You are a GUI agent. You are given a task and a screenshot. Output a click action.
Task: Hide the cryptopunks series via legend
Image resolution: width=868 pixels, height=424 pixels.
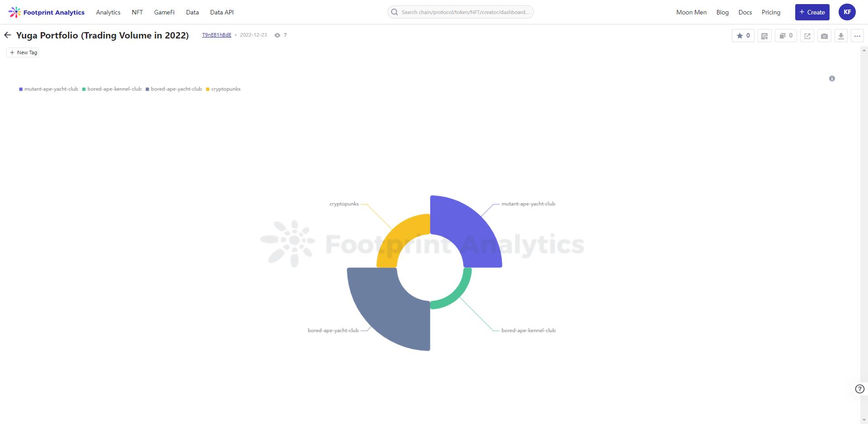(x=223, y=89)
